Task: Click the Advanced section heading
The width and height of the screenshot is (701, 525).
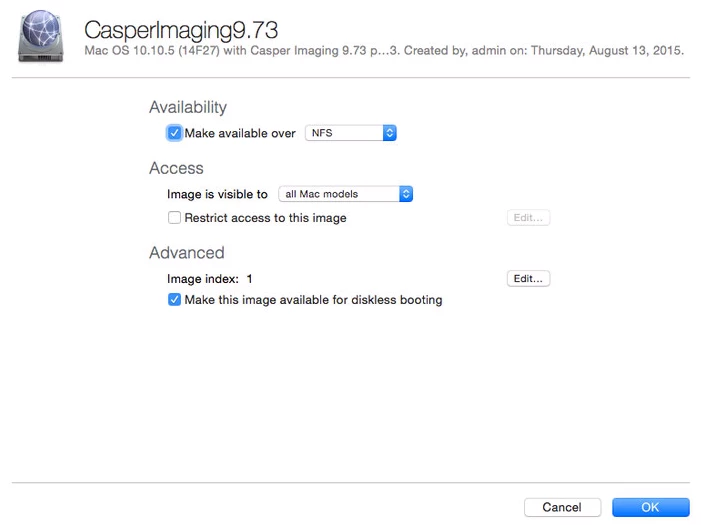Action: 186,253
